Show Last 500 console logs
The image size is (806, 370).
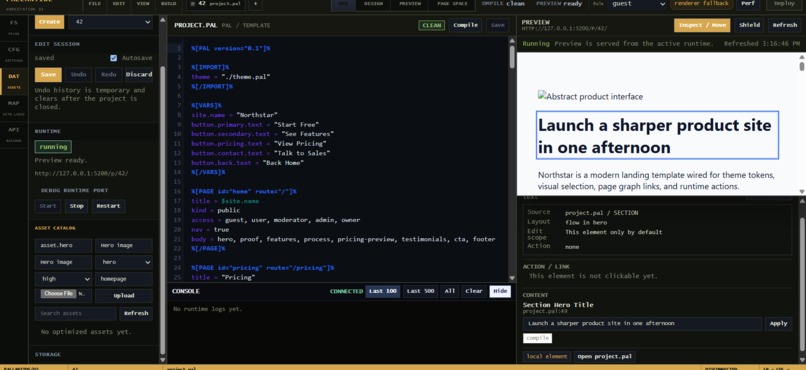point(420,291)
